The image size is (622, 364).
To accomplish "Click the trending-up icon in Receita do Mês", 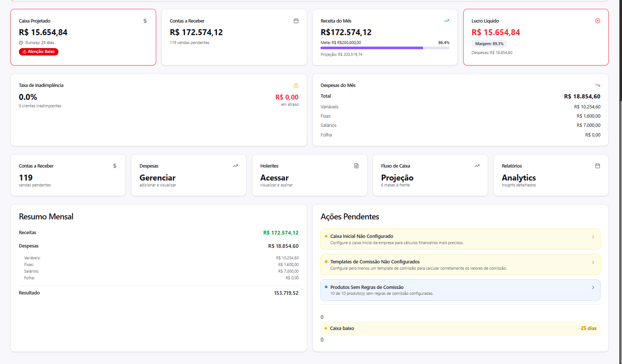I will click(x=447, y=21).
